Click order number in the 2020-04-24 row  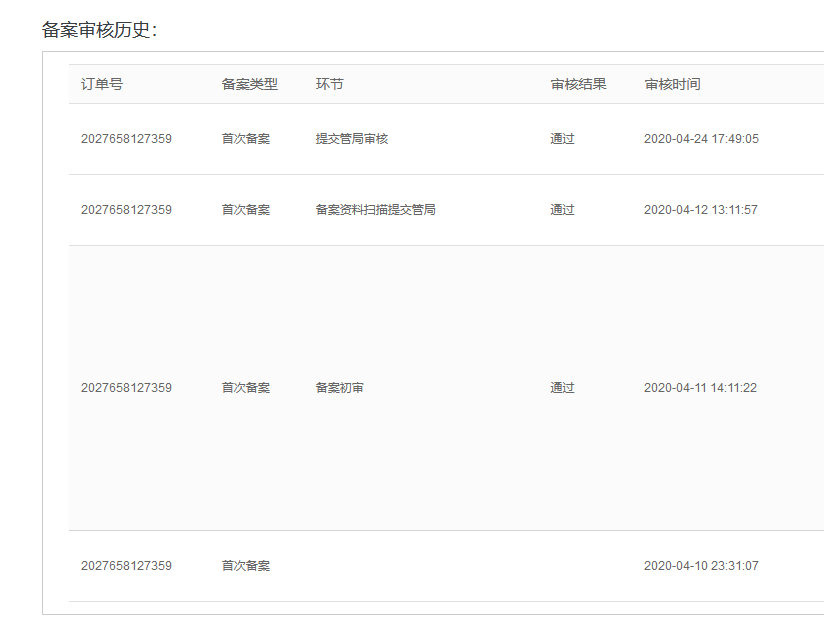pyautogui.click(x=126, y=139)
